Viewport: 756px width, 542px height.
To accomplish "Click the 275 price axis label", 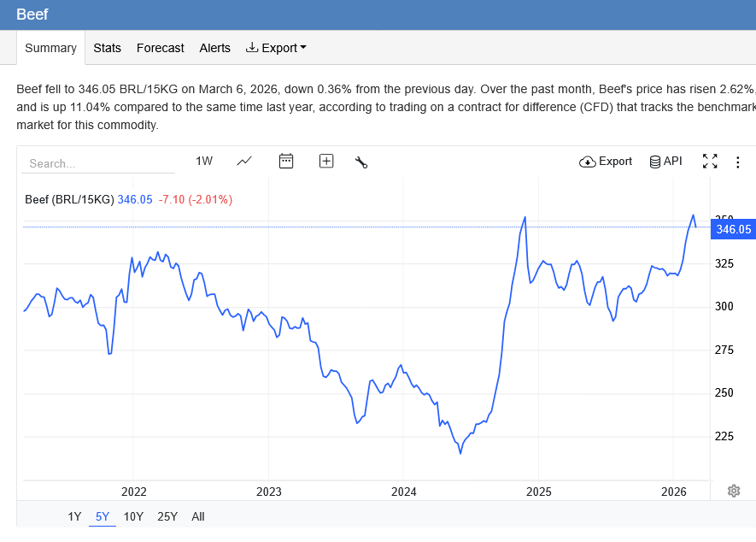I will (724, 350).
